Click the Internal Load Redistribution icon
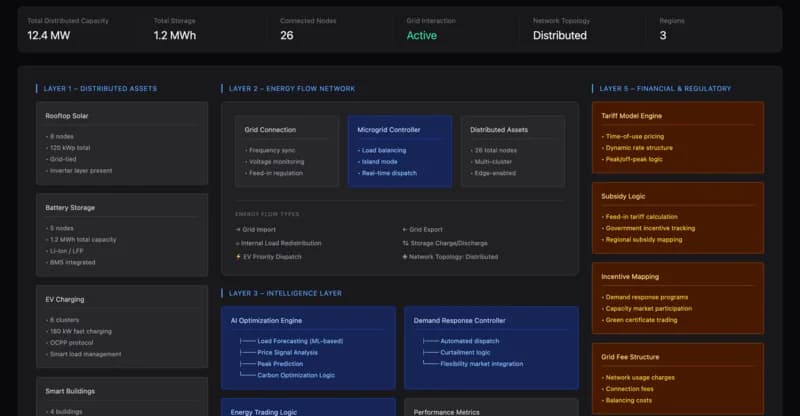The width and height of the screenshot is (800, 416). coord(237,243)
